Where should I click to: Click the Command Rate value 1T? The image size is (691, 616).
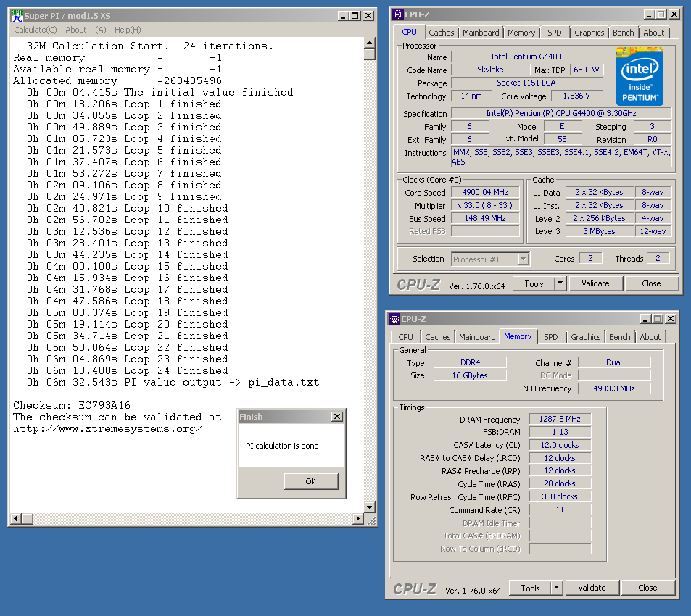pyautogui.click(x=560, y=509)
